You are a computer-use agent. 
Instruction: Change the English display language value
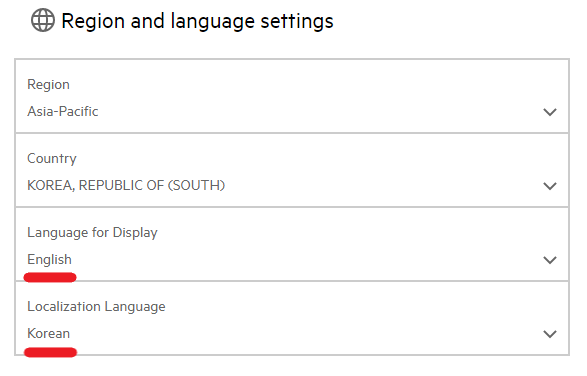click(x=49, y=259)
